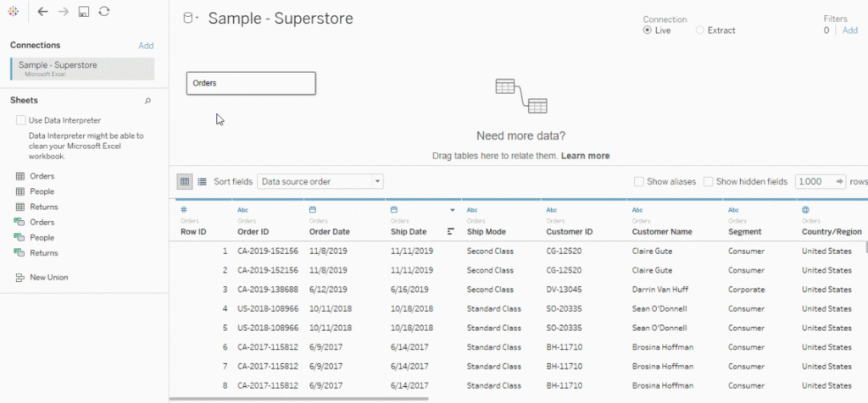
Task: Change the Ship Date calendar type icon
Action: point(394,210)
